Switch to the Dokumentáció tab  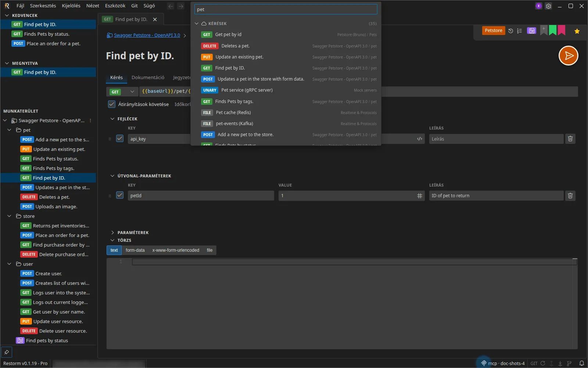click(x=148, y=77)
